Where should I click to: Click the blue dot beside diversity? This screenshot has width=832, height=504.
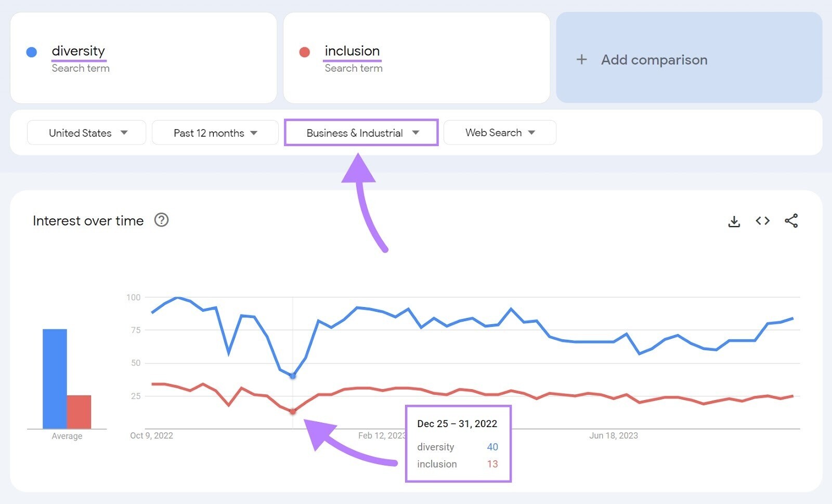click(32, 52)
